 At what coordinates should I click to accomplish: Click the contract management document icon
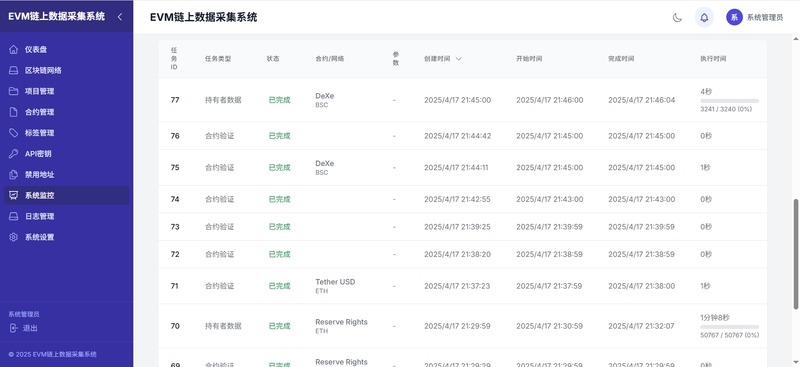(14, 112)
